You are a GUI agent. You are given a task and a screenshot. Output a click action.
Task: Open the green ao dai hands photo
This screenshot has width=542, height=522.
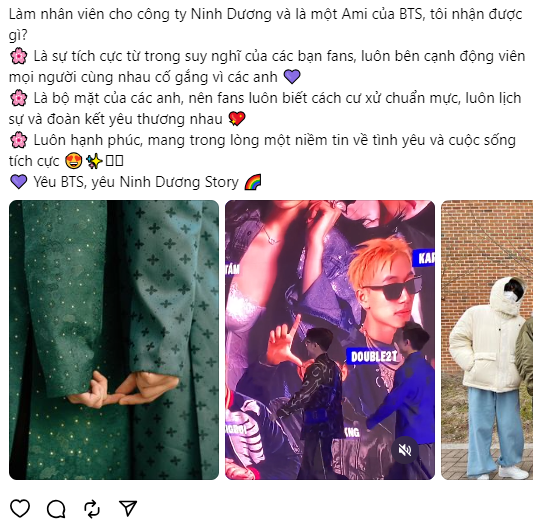pos(114,340)
